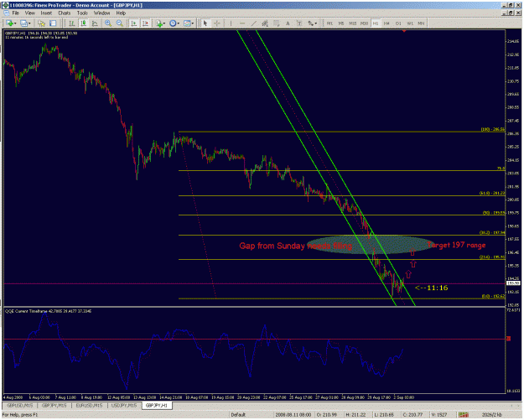This screenshot has height=420, width=524.
Task: Switch to W1 weekly timeframe
Action: tap(410, 23)
